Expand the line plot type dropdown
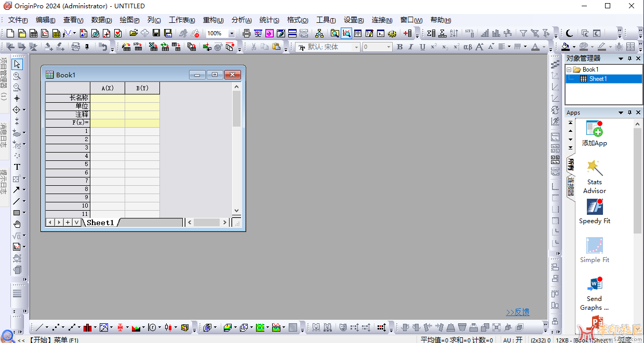The image size is (644, 343). (47, 327)
